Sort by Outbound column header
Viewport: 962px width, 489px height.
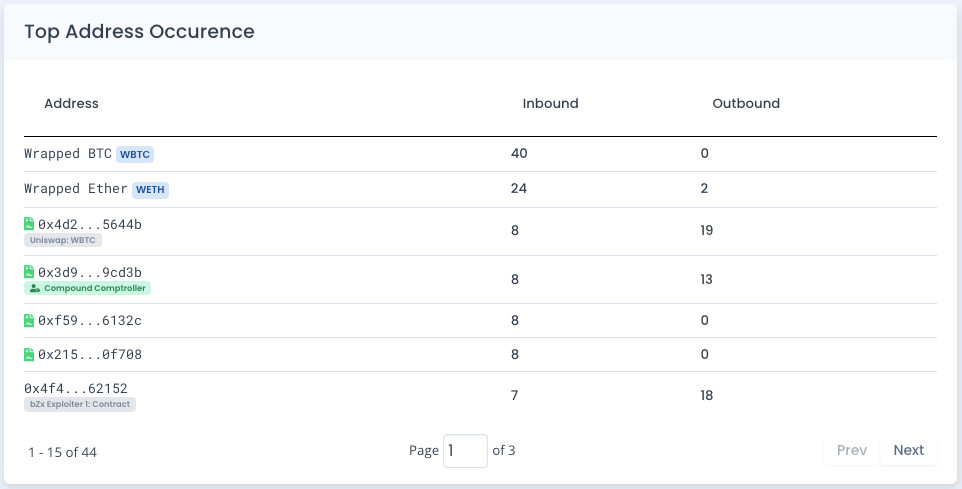(x=746, y=103)
